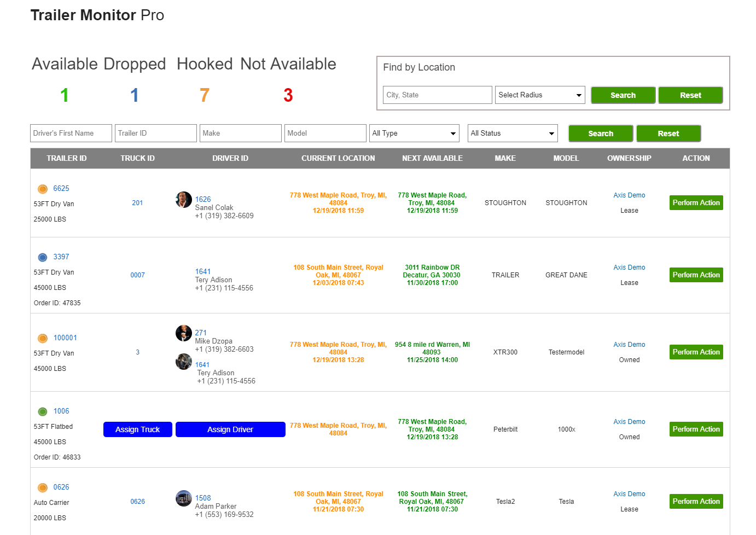The width and height of the screenshot is (756, 535).
Task: Click the orange status dot beside trailer 100001
Action: tap(42, 338)
